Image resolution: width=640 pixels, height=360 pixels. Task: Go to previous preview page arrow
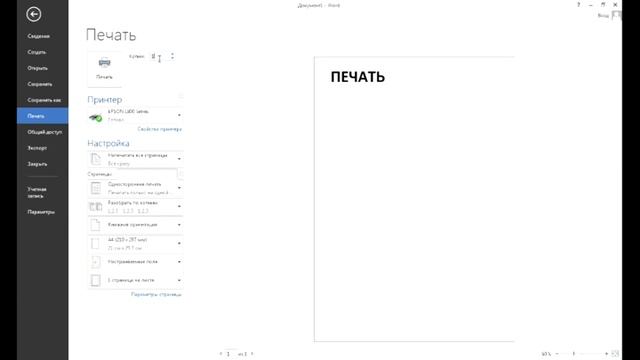(x=221, y=354)
